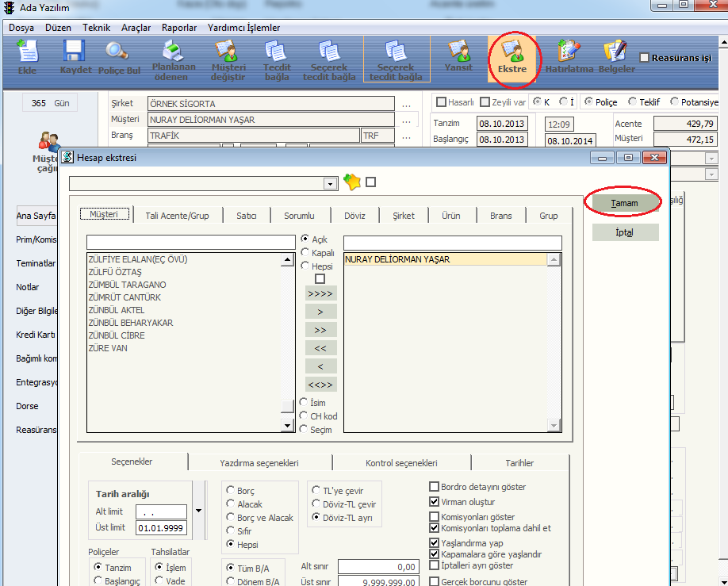This screenshot has width=728, height=586.
Task: Click the Müşteri değiştir icon
Action: click(228, 59)
